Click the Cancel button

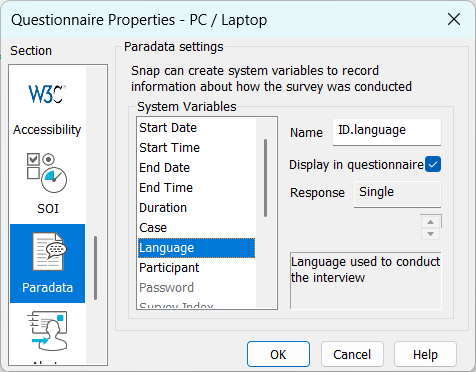pyautogui.click(x=352, y=354)
